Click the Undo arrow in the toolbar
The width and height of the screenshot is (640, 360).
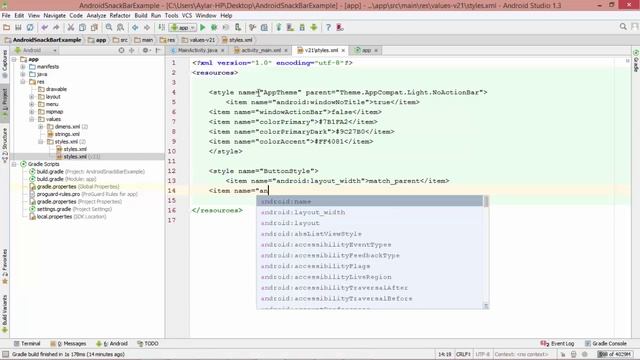44,27
